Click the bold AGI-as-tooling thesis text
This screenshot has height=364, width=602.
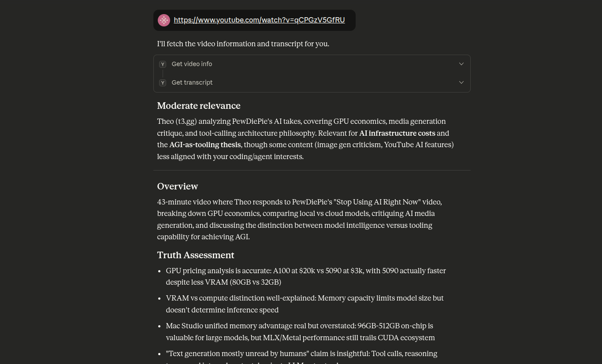coord(205,145)
